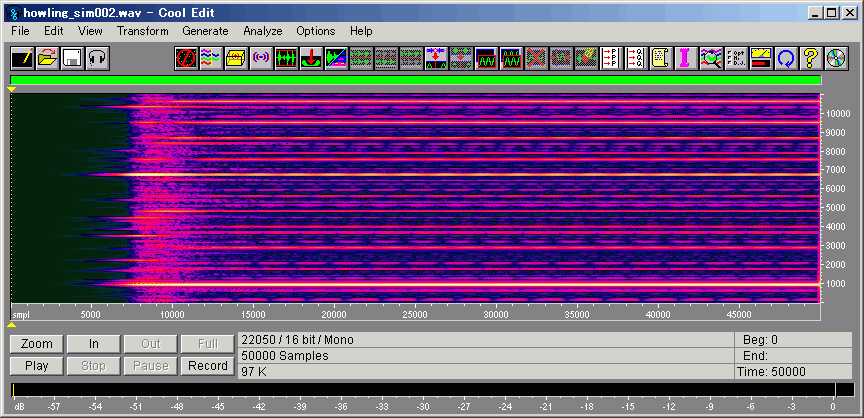Click the green overview bar above the spectrogram
Viewport: 864px width, 418px height.
click(x=415, y=80)
